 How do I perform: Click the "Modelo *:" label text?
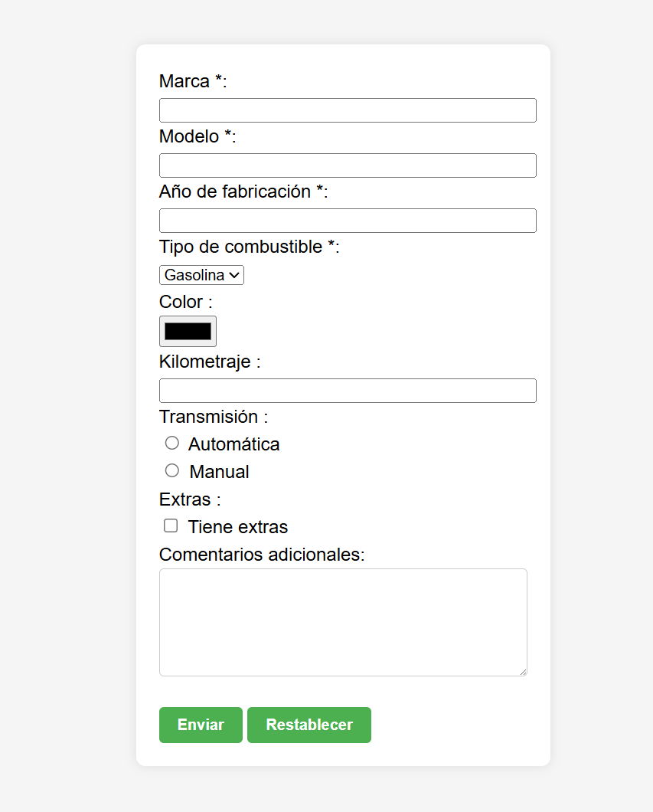[198, 136]
